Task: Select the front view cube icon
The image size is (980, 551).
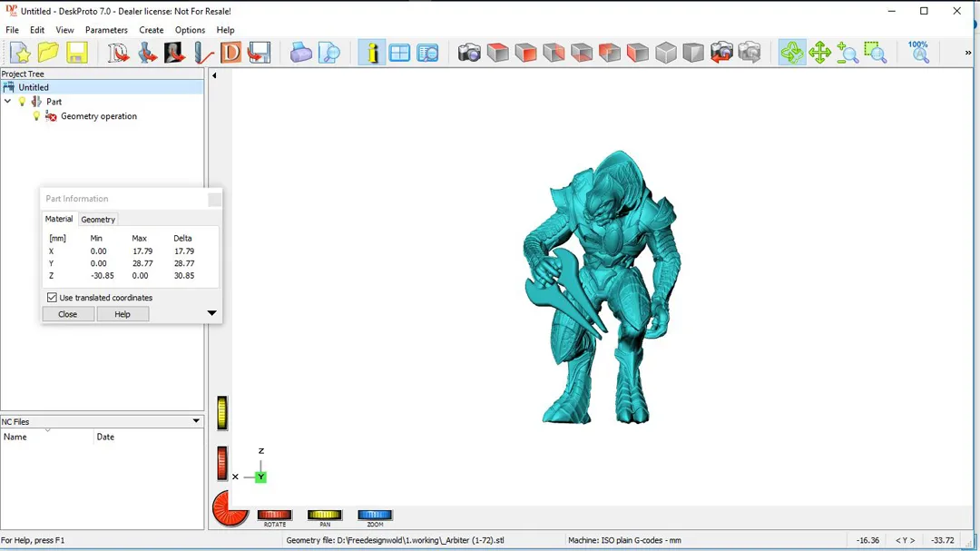Action: coord(525,53)
